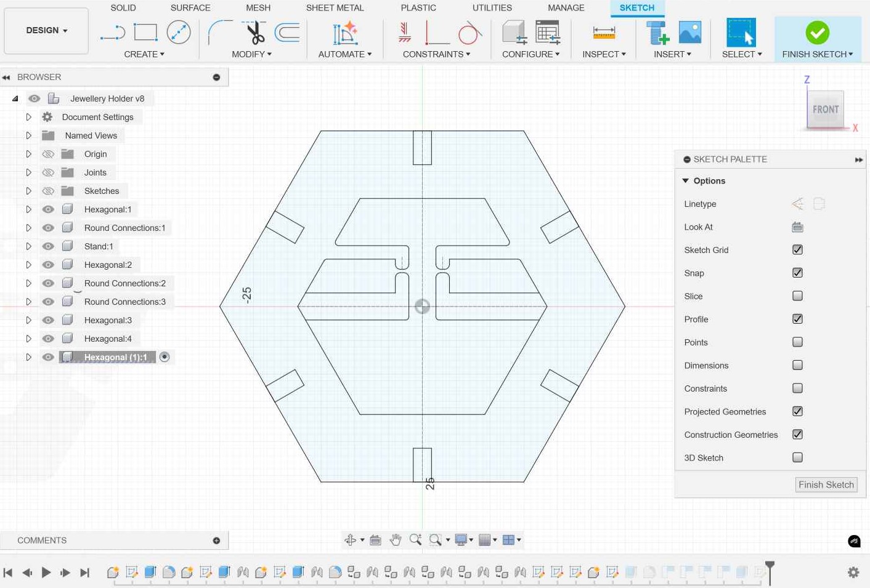870x588 pixels.
Task: Click the Insert Image icon
Action: (x=690, y=32)
